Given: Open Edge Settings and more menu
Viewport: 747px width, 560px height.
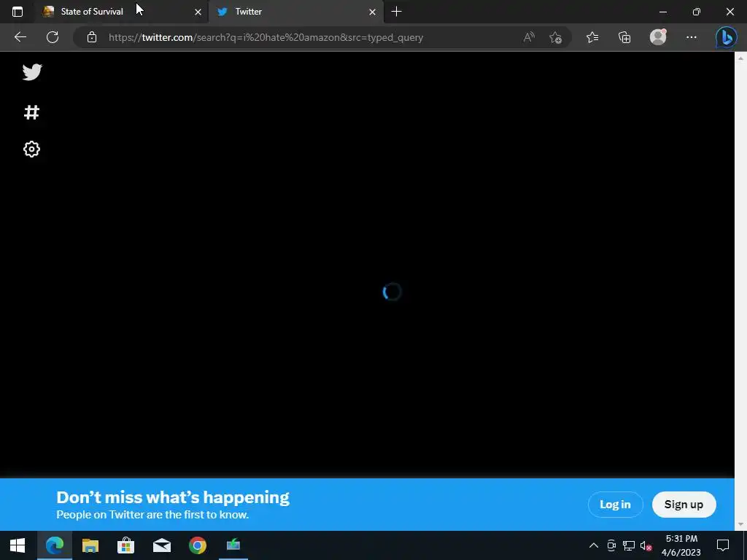Looking at the screenshot, I should point(692,37).
